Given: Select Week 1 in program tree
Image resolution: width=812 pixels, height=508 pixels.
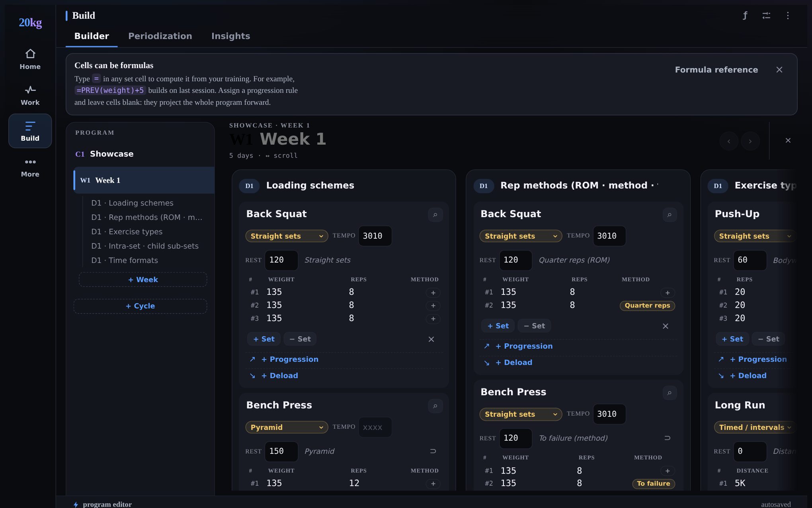Looking at the screenshot, I should [x=144, y=180].
